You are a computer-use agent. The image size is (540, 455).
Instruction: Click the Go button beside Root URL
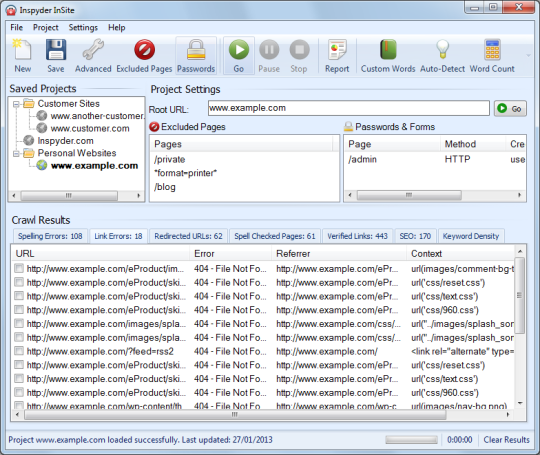[510, 109]
